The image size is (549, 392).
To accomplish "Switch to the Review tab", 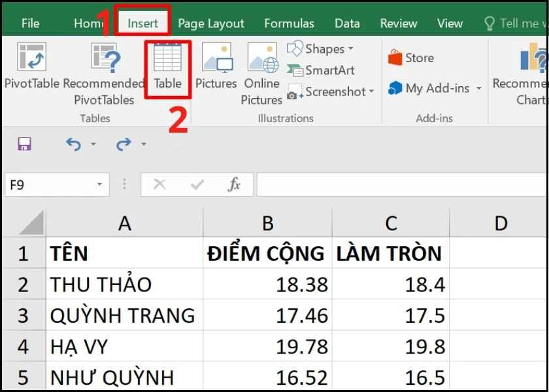I will coord(399,24).
